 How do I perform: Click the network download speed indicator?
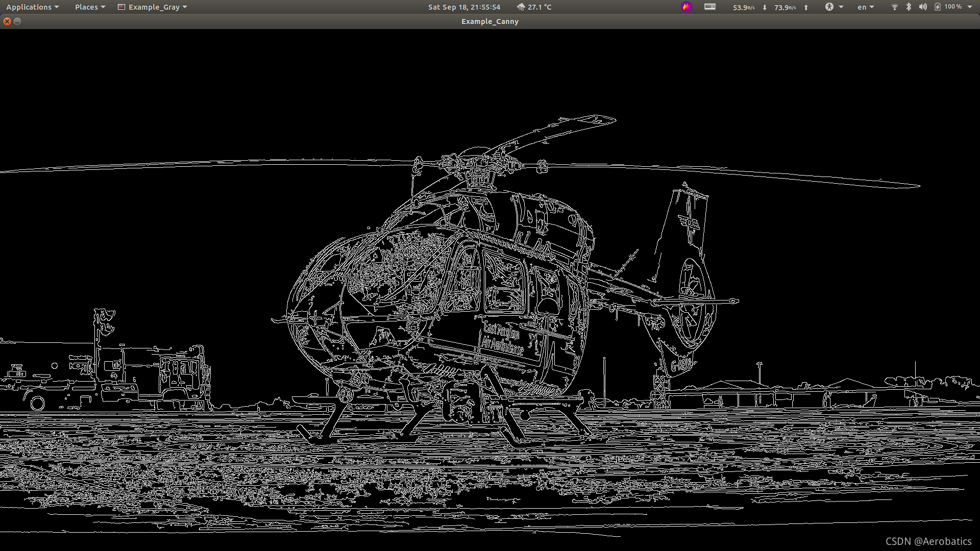[749, 7]
